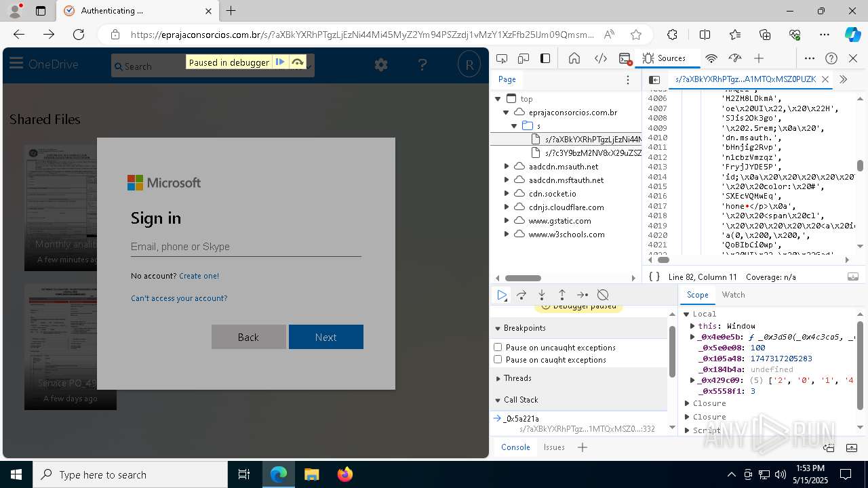Open the Elements panel code icon
This screenshot has height=488, width=868.
click(x=601, y=59)
